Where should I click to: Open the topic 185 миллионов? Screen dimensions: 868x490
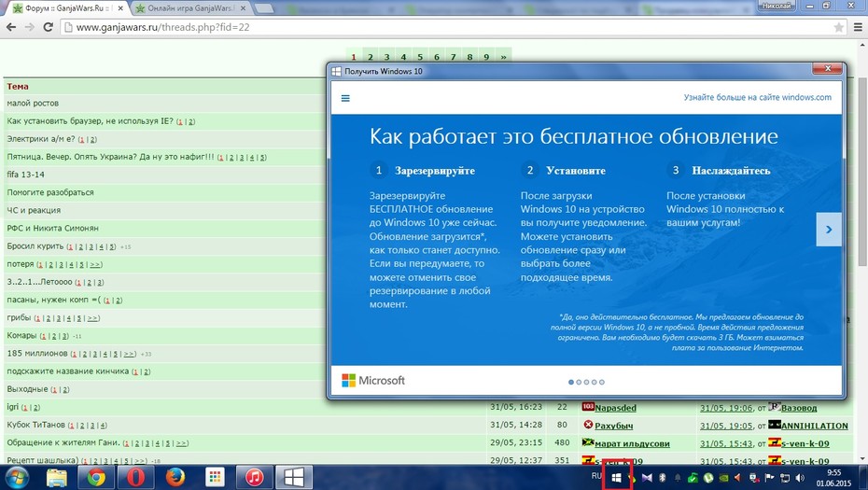[x=37, y=353]
